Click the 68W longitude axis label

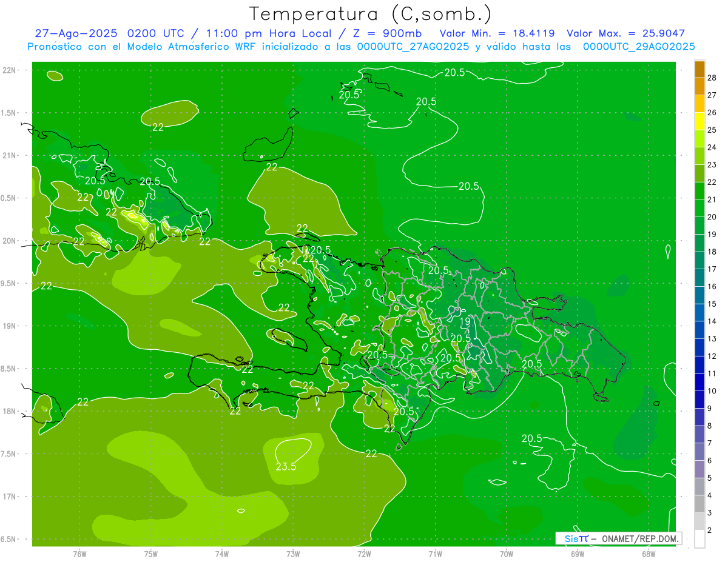[649, 554]
